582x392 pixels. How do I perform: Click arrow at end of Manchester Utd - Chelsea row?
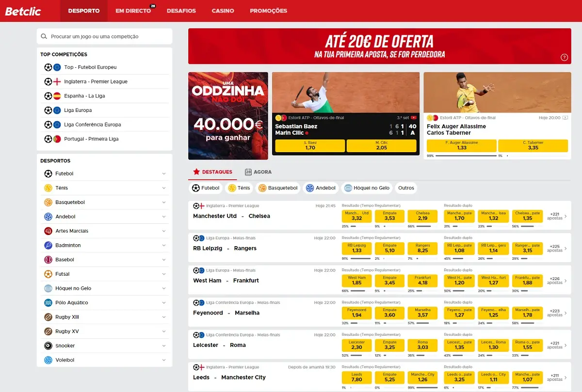[566, 216]
